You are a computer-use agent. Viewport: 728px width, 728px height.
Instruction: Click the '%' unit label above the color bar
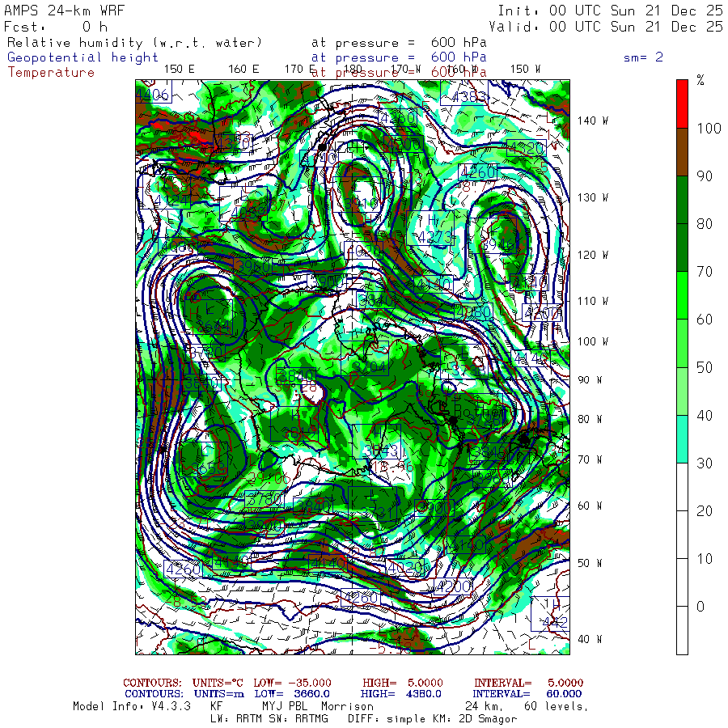point(700,80)
